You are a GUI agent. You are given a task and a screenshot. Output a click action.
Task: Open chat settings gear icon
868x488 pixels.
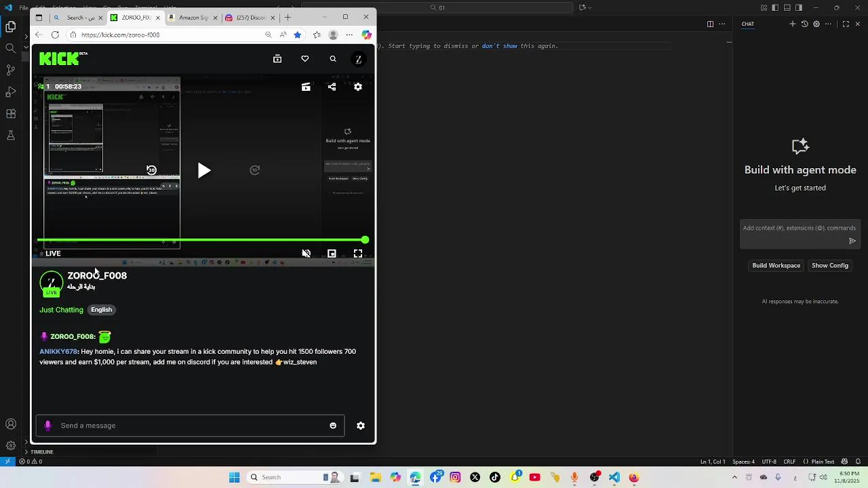pyautogui.click(x=361, y=426)
